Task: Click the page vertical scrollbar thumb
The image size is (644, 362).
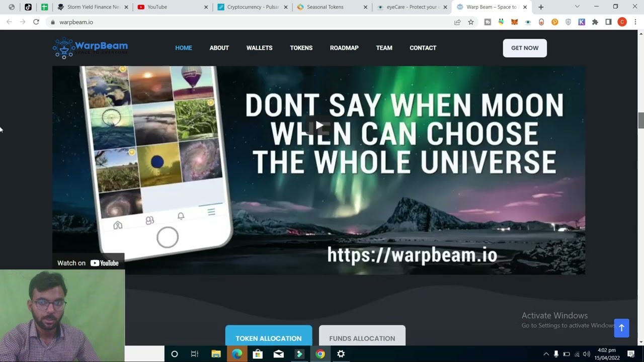Action: click(640, 121)
